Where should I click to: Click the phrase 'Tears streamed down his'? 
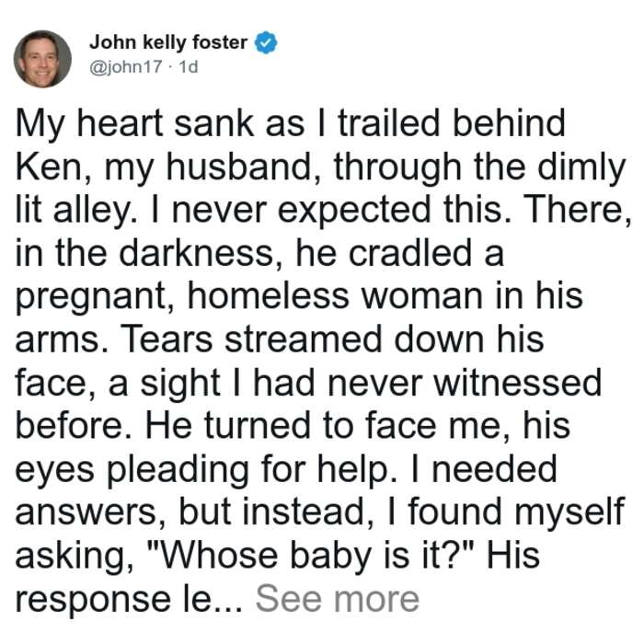click(x=333, y=339)
